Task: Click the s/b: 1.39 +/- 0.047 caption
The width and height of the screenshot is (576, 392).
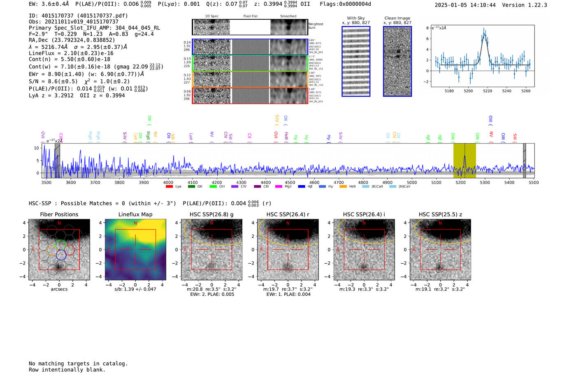Action: tap(135, 289)
